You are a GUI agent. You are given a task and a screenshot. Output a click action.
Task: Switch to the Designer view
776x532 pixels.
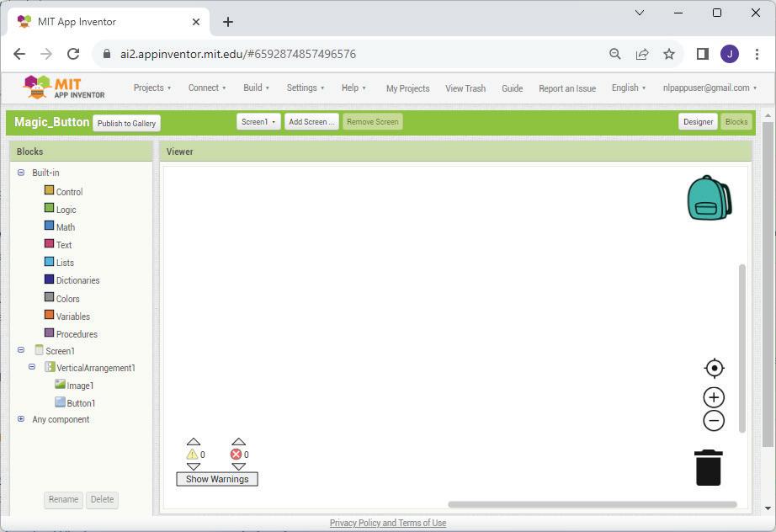point(698,122)
